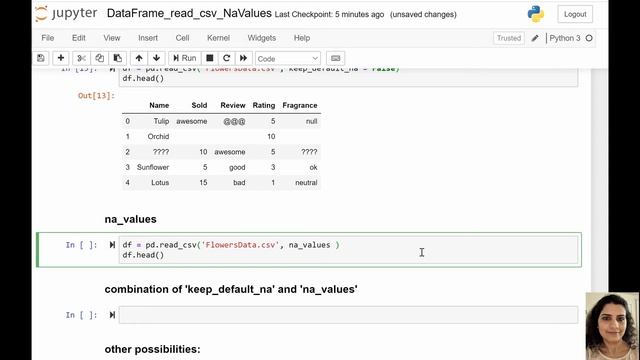Open the View menu
The height and width of the screenshot is (360, 640).
[x=112, y=38]
